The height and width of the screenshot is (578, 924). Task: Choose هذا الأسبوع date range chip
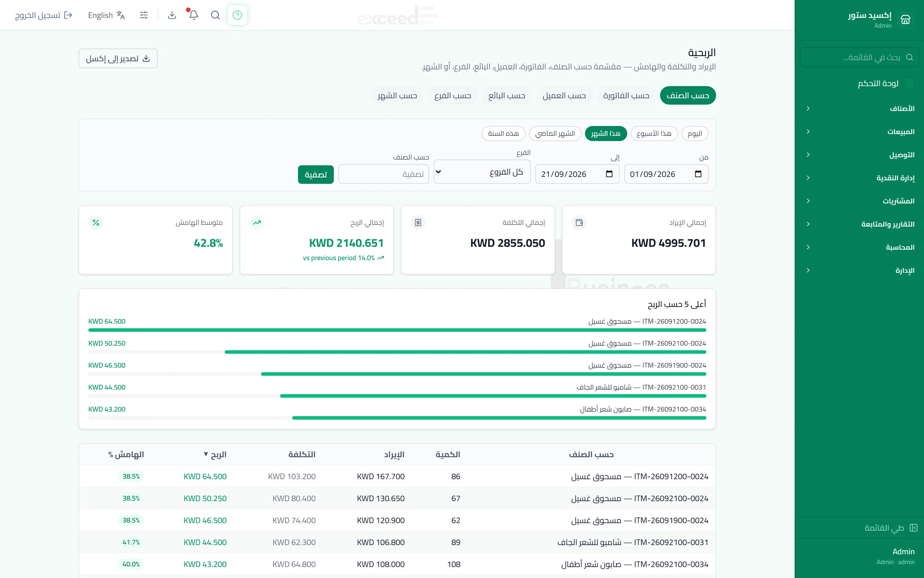point(654,134)
